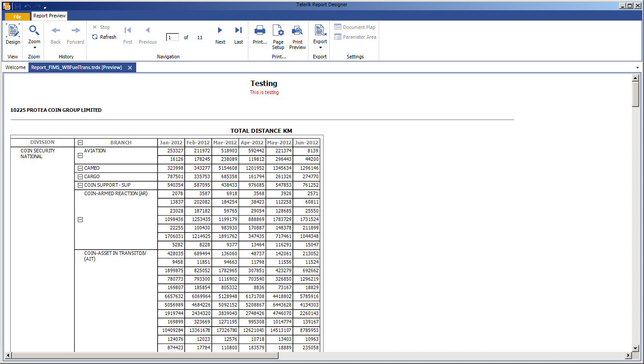Click the horizontal scrollbar thumb
The width and height of the screenshot is (644, 364).
click(x=145, y=356)
